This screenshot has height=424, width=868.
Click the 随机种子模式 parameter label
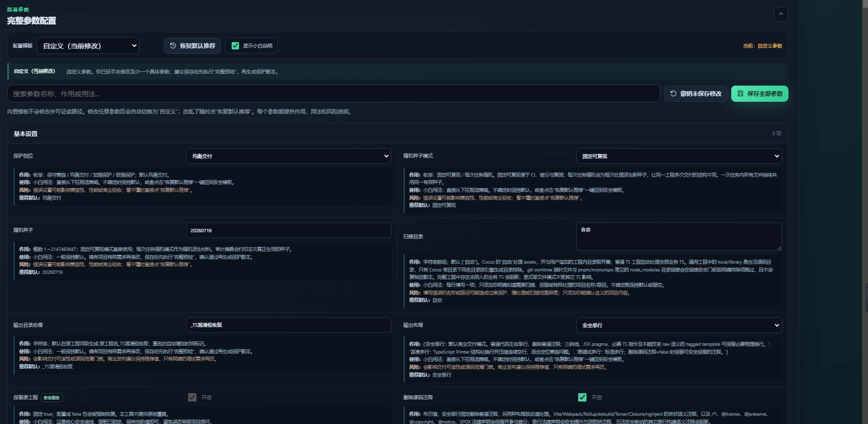click(x=418, y=156)
